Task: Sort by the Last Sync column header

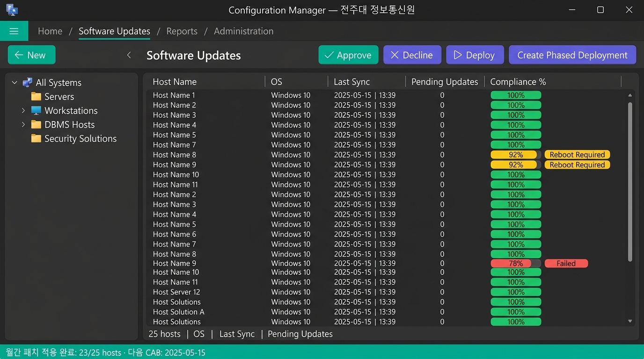Action: pyautogui.click(x=351, y=82)
